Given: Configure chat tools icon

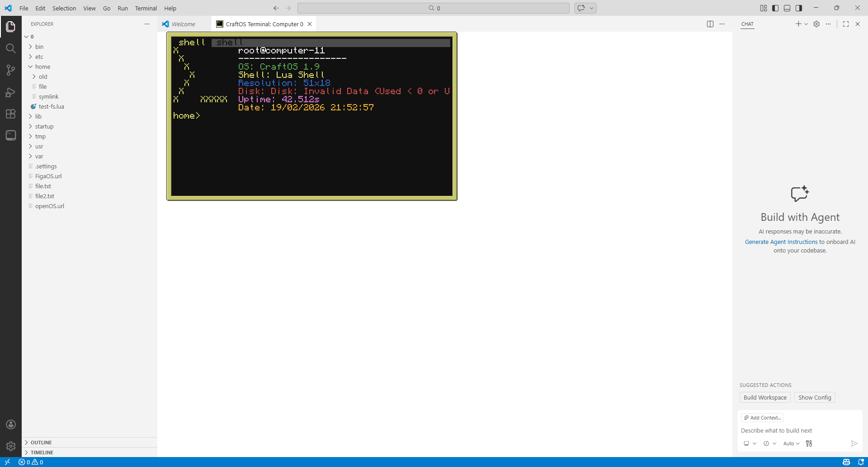Looking at the screenshot, I should [x=809, y=443].
